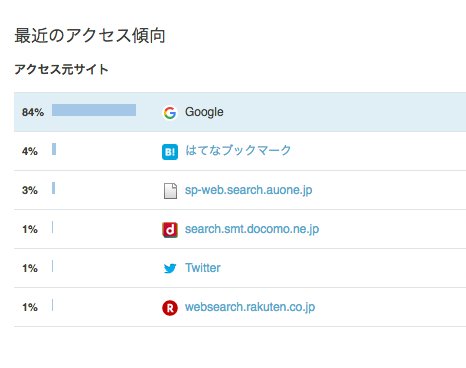The image size is (466, 368).
Task: Open the websearch.rakuten.co.jp link
Action: point(250,307)
